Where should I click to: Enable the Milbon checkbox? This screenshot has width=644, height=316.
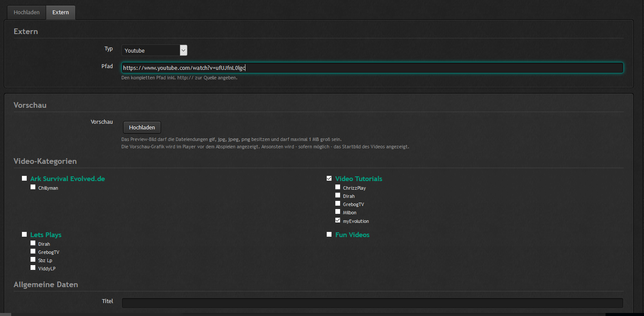tap(338, 212)
